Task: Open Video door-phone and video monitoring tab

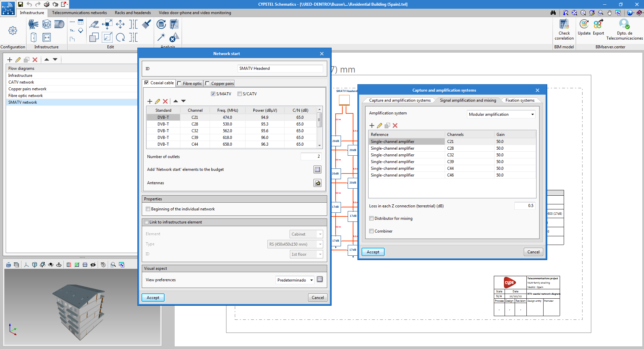Action: tap(195, 13)
